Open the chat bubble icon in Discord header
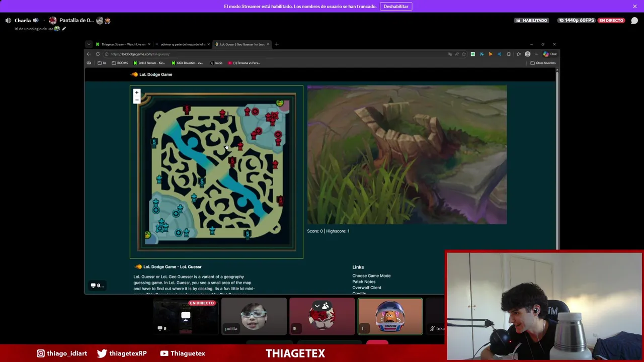Viewport: 644px width, 362px height. 634,21
